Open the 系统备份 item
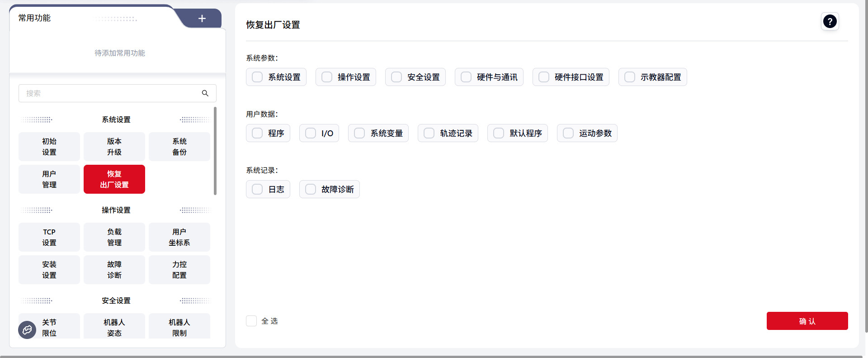868x358 pixels. pos(179,147)
